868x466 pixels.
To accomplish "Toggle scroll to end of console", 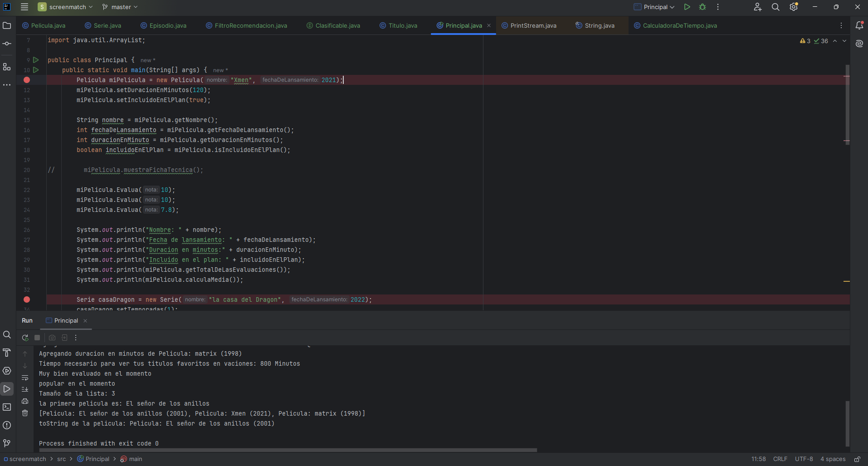I will [25, 389].
